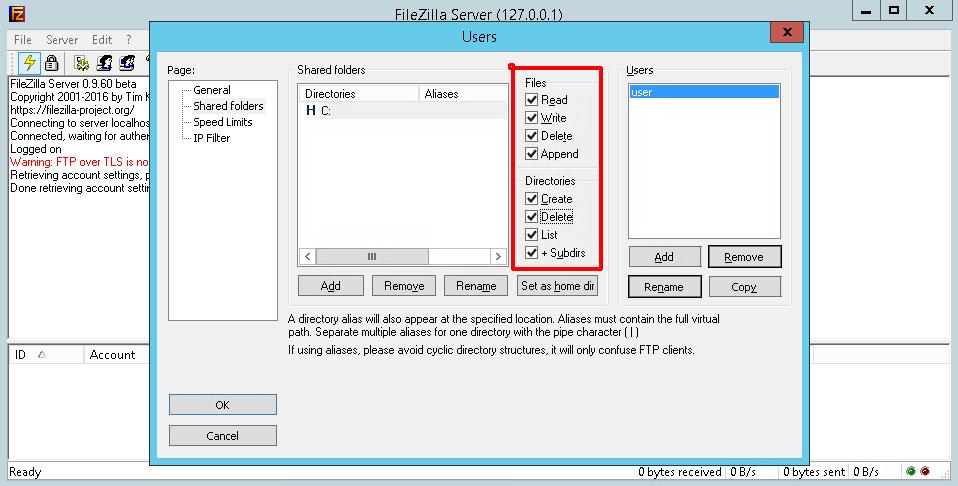Click 'FileZilla Server 0.9.60 beta' log line
The width and height of the screenshot is (958, 486).
coord(73,84)
